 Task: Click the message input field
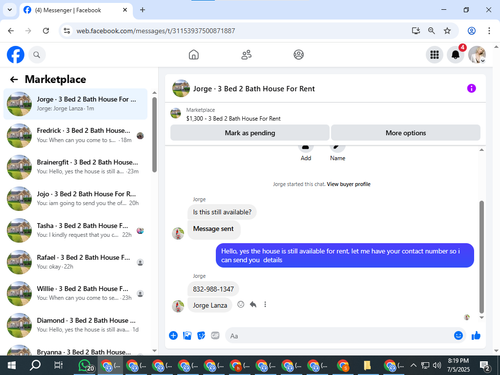339,336
